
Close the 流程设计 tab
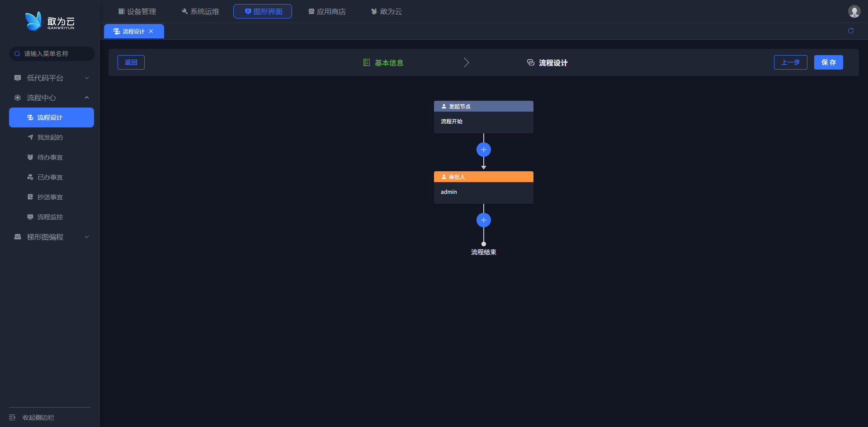tap(151, 31)
